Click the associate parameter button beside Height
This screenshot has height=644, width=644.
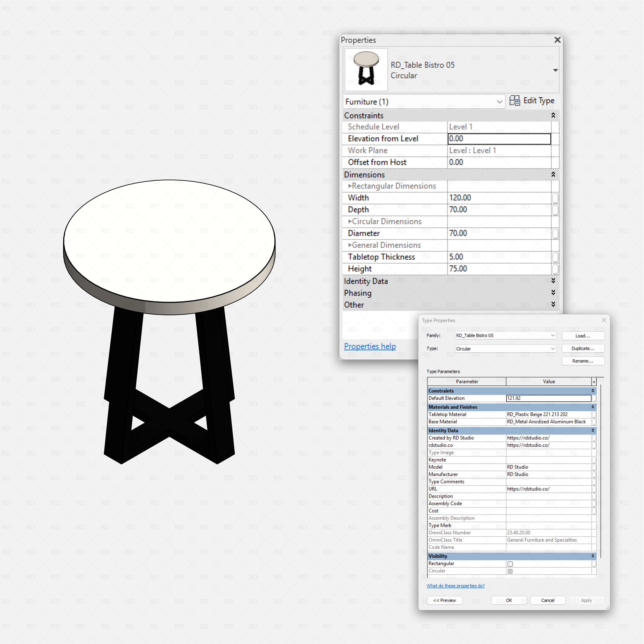555,269
